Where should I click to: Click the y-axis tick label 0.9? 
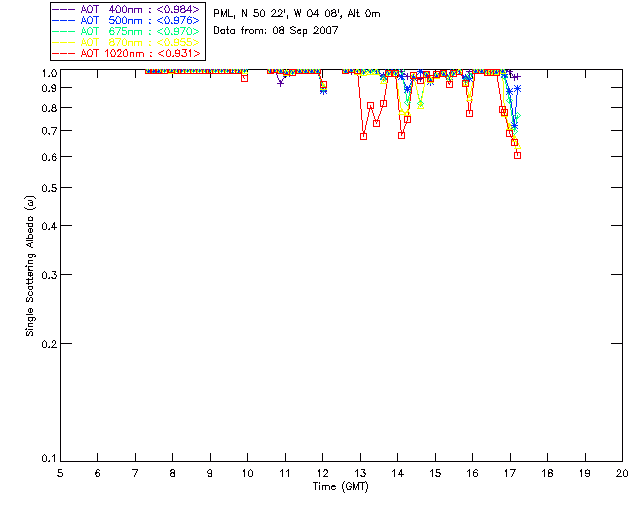(49, 88)
